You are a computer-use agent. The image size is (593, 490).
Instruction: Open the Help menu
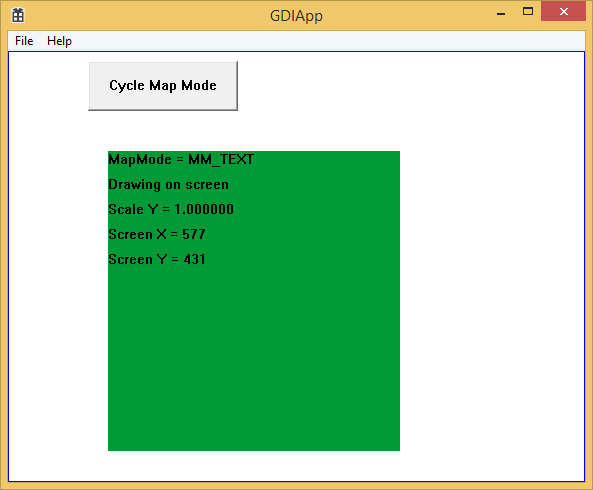point(59,41)
